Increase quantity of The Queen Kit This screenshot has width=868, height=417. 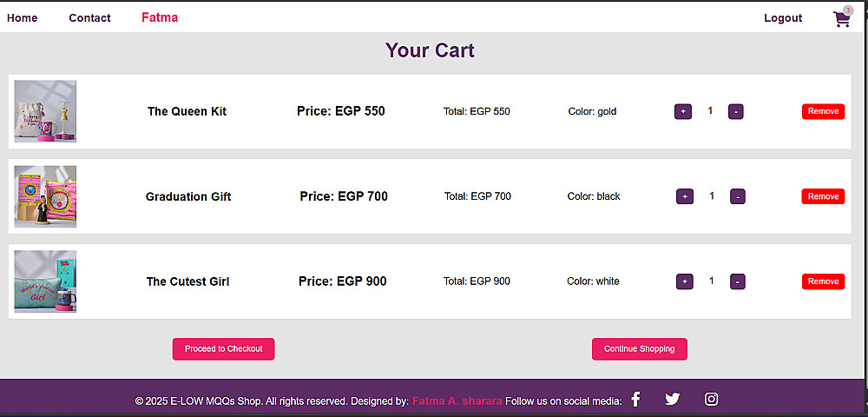683,111
